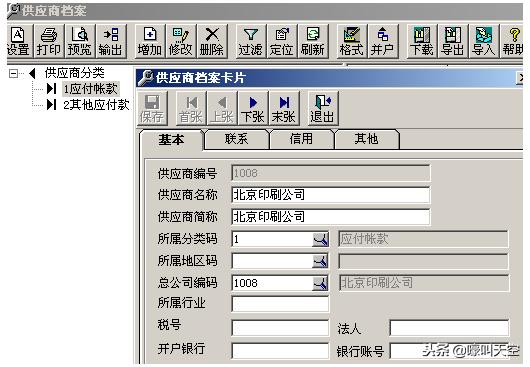The height and width of the screenshot is (367, 530).
Task: Click the 导入 (Import) toolbar icon
Action: tap(483, 42)
